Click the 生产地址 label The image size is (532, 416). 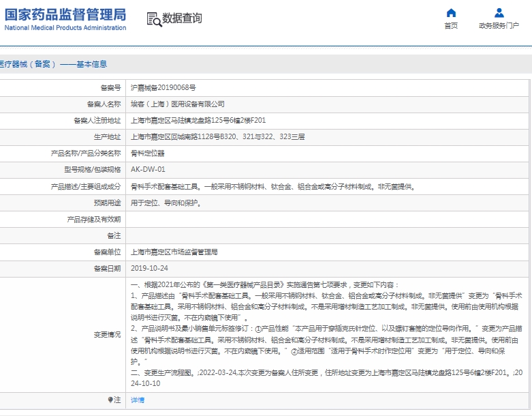[107, 136]
